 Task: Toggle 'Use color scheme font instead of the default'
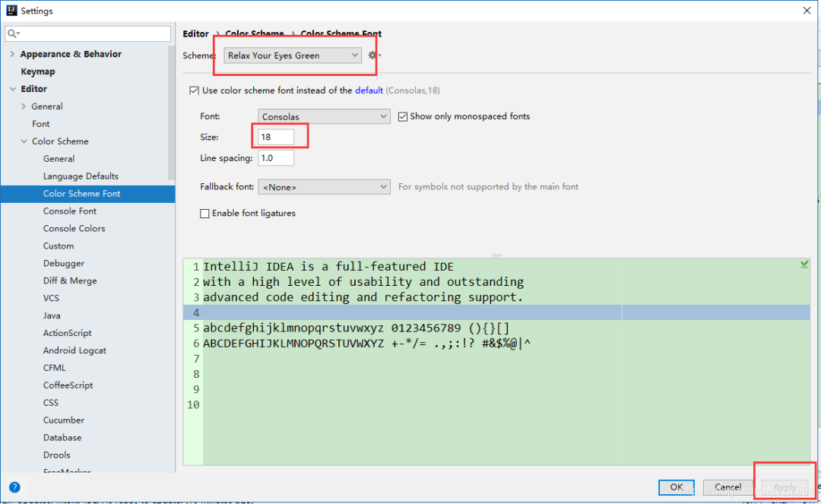tap(195, 90)
